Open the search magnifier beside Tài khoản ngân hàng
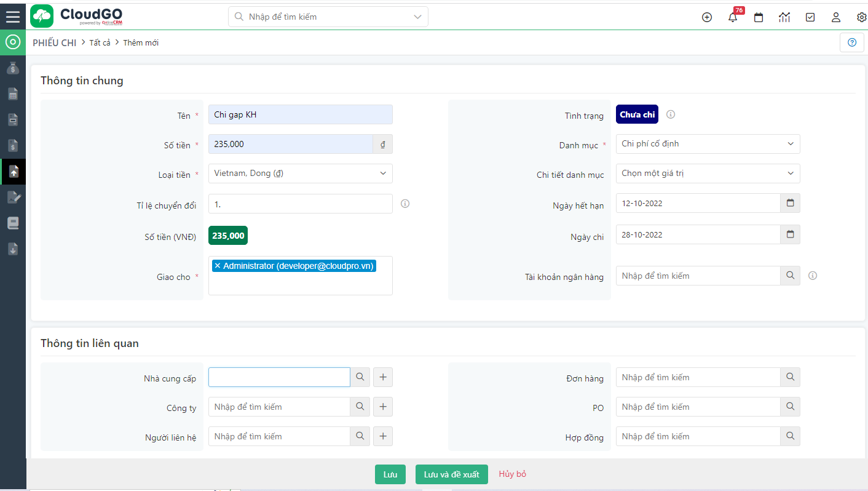 (790, 275)
